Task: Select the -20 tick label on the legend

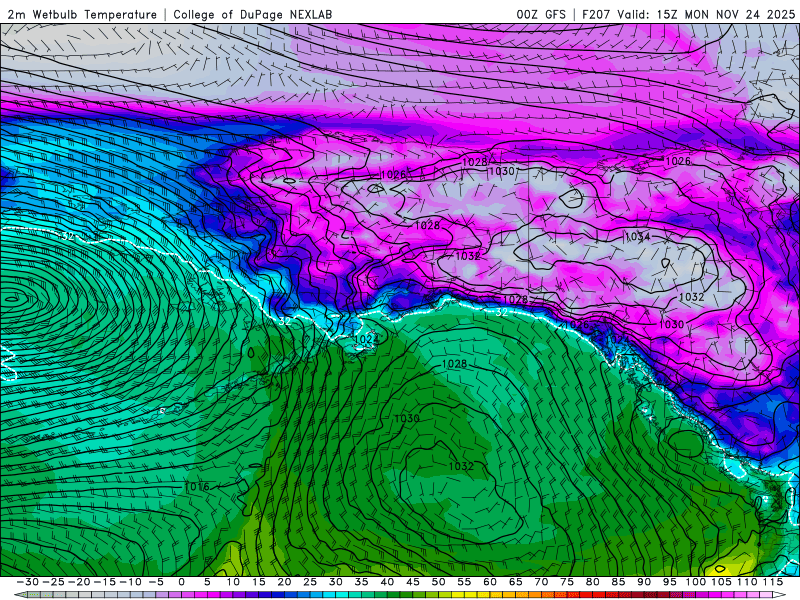Action: [x=79, y=582]
